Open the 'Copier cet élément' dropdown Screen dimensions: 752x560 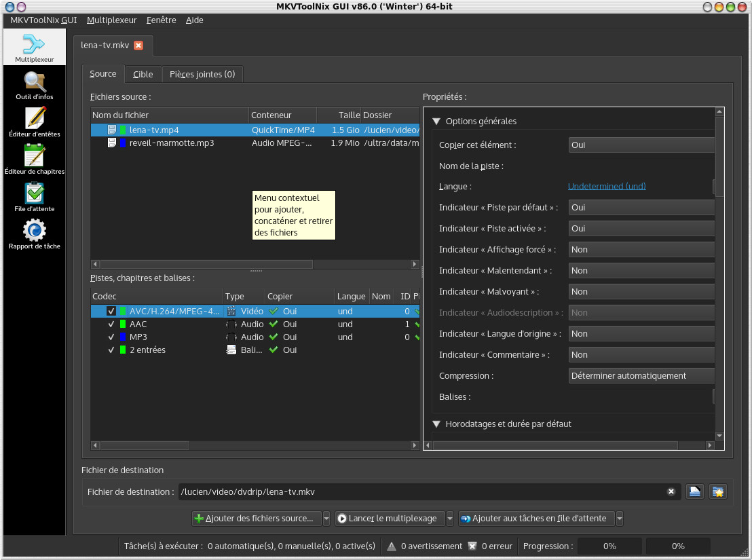(x=641, y=145)
